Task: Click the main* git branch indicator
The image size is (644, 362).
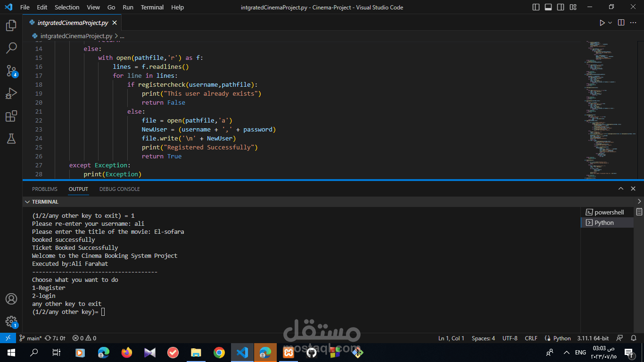Action: click(31, 338)
